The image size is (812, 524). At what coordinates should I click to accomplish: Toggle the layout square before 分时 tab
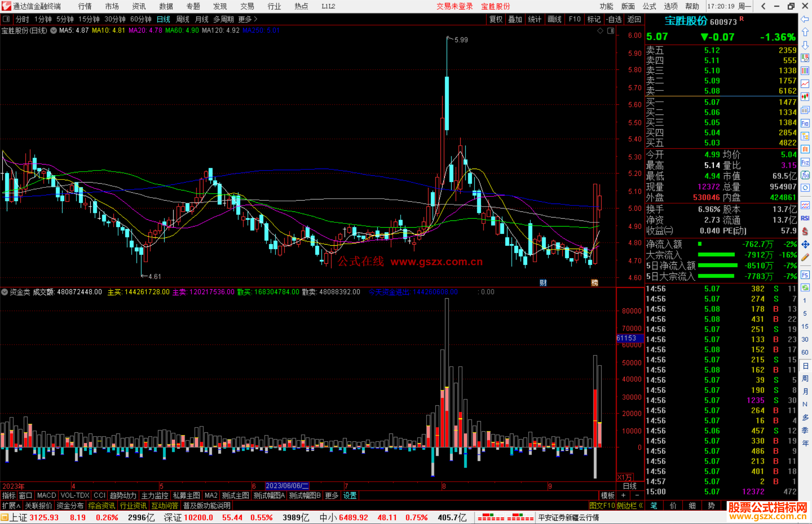(x=6, y=19)
